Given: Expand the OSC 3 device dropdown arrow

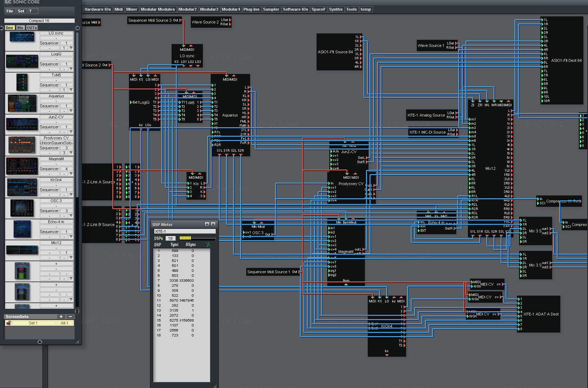Looking at the screenshot, I should 71,215.
